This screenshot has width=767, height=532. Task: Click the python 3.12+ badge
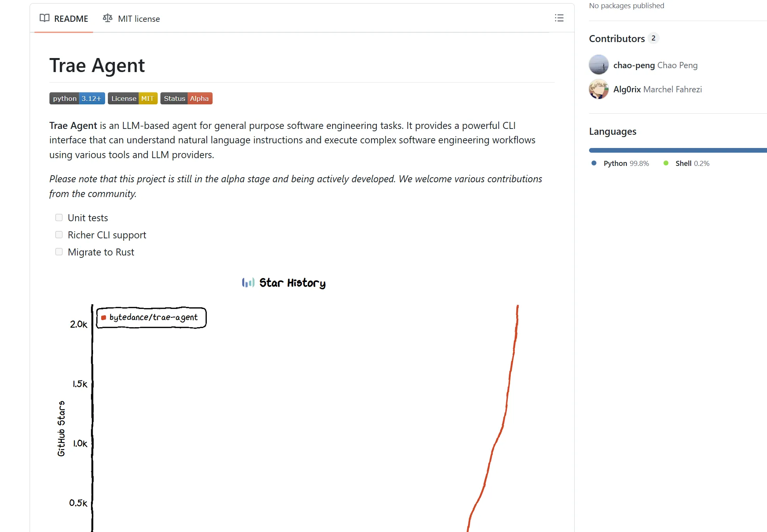[x=77, y=99]
